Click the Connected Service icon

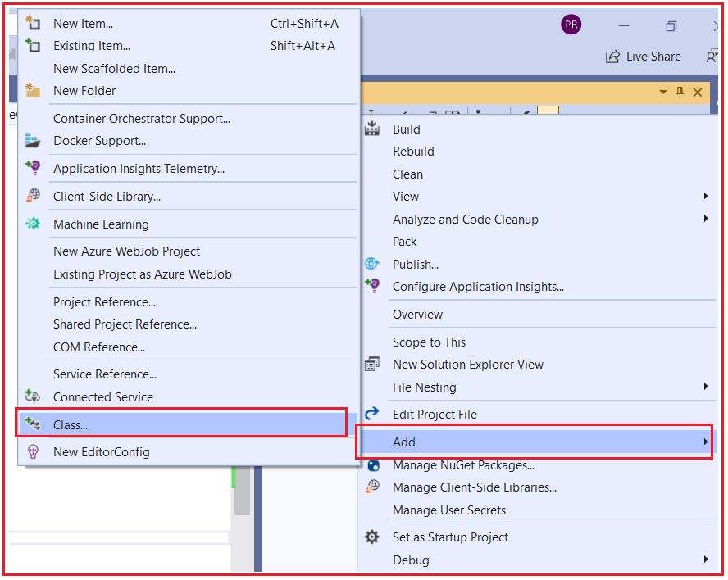(33, 396)
